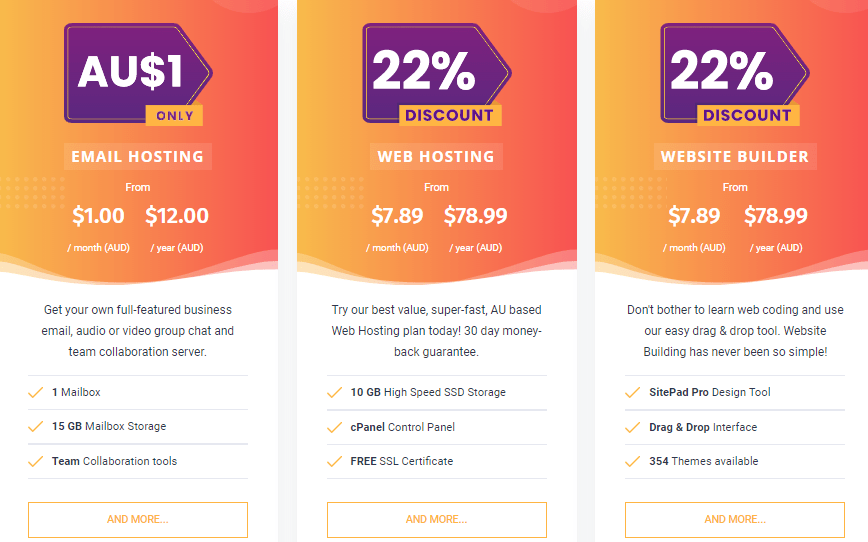Select the Web Hosting heading
Screen dimensions: 868x542
click(436, 157)
